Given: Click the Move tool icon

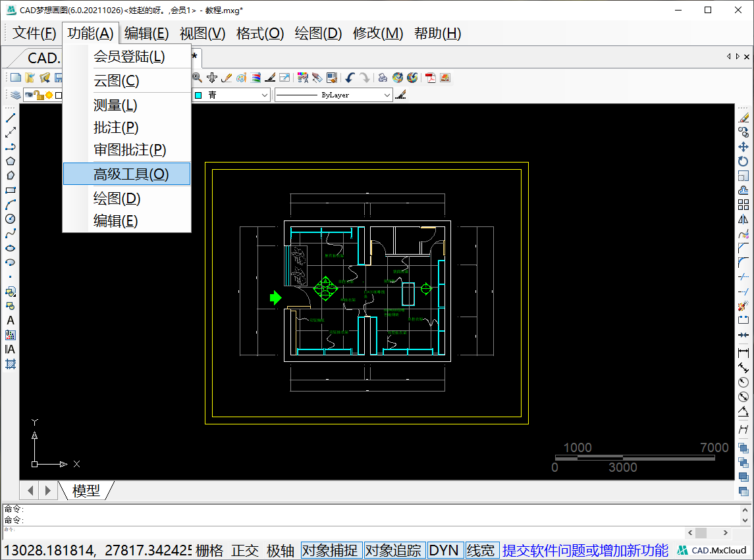Looking at the screenshot, I should point(743,147).
